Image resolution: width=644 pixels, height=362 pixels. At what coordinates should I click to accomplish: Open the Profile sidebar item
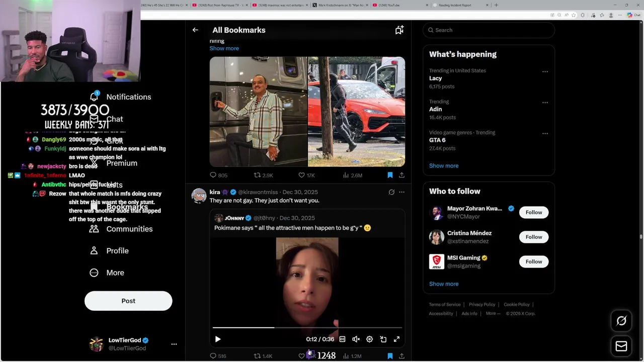tap(109, 250)
